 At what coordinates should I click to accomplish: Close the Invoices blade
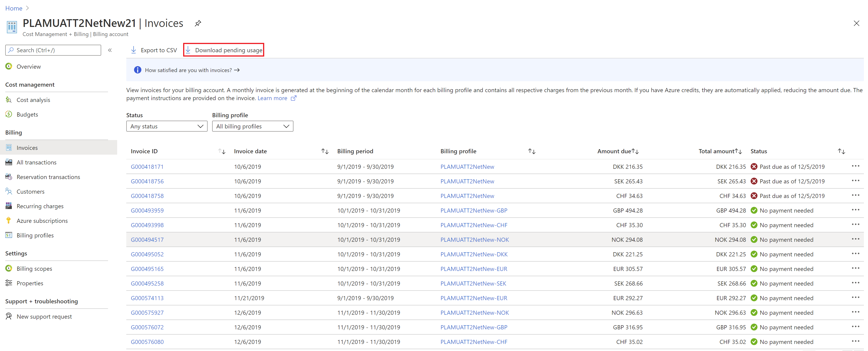pyautogui.click(x=856, y=23)
